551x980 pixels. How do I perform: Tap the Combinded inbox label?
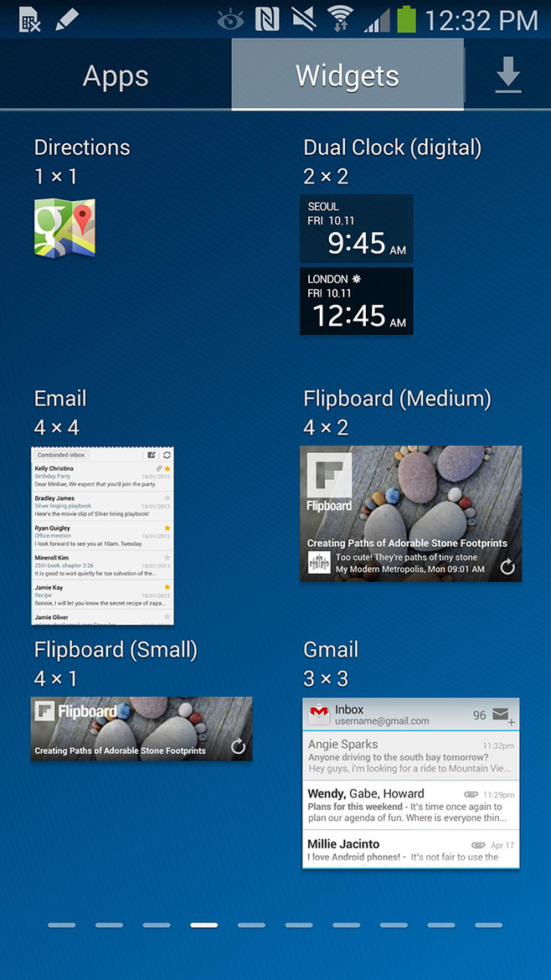[61, 455]
